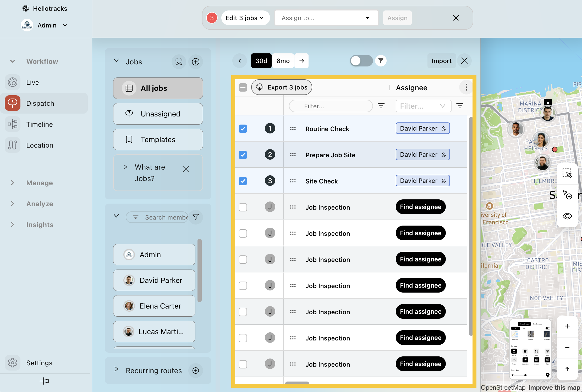Click the scan jobs icon beside Jobs
Viewport: 582px width, 392px height.
[179, 62]
